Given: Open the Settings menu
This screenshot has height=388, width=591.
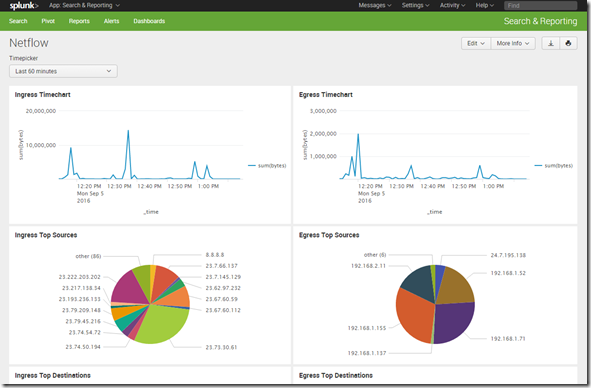Looking at the screenshot, I should [x=415, y=5].
